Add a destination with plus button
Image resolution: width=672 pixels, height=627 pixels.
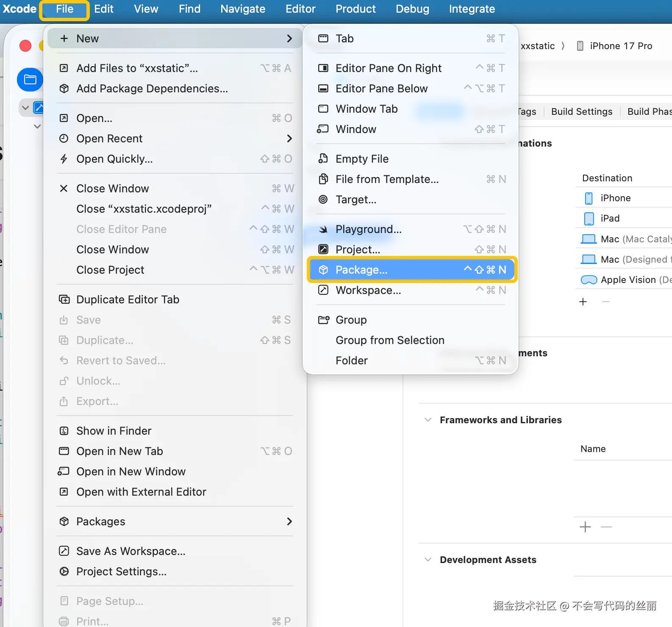tap(583, 302)
